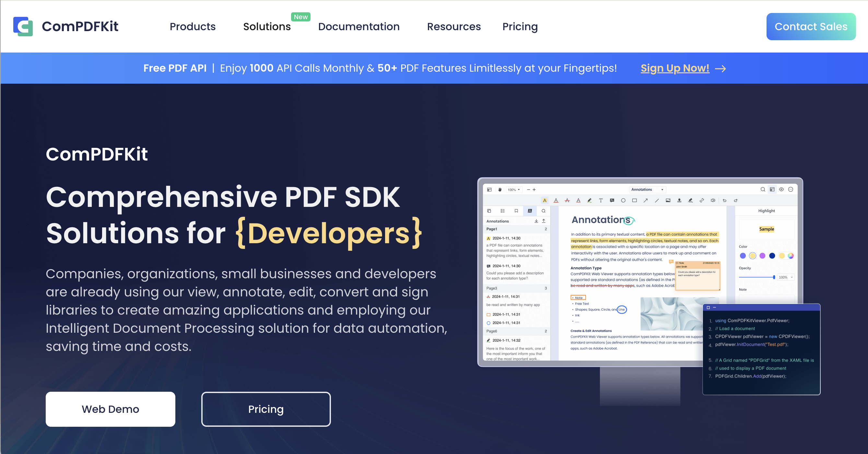Open the Documentation menu item
The height and width of the screenshot is (454, 868).
[x=358, y=27]
